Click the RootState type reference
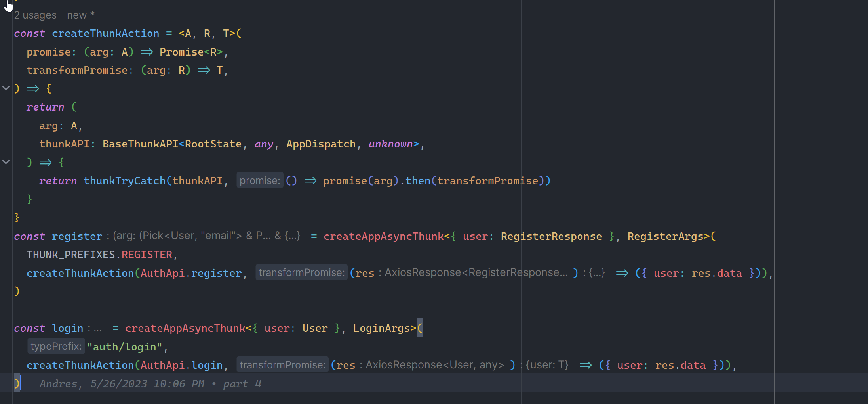 pos(213,144)
